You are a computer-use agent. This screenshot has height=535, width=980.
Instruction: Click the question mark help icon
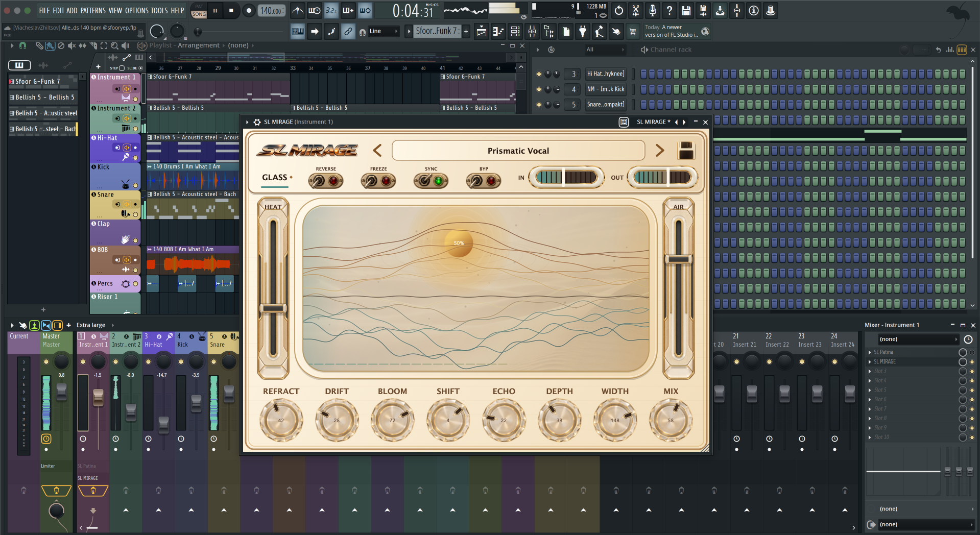(670, 10)
